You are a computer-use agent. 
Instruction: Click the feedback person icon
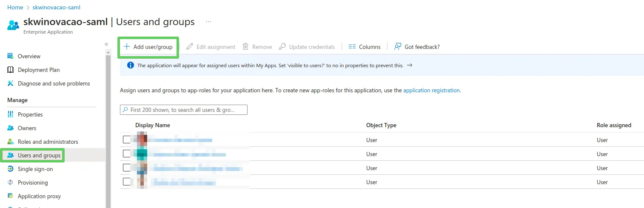[x=398, y=47]
